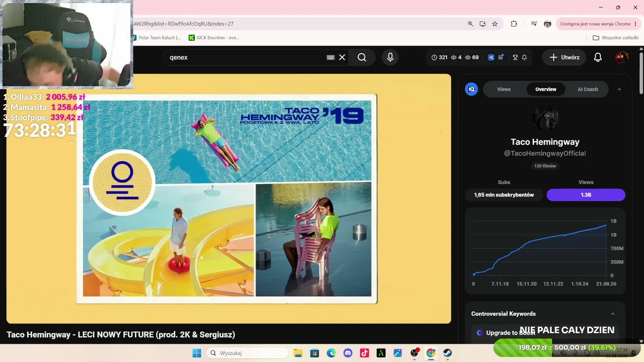The width and height of the screenshot is (644, 362).
Task: Open Discord from the taskbar
Action: pyautogui.click(x=348, y=353)
